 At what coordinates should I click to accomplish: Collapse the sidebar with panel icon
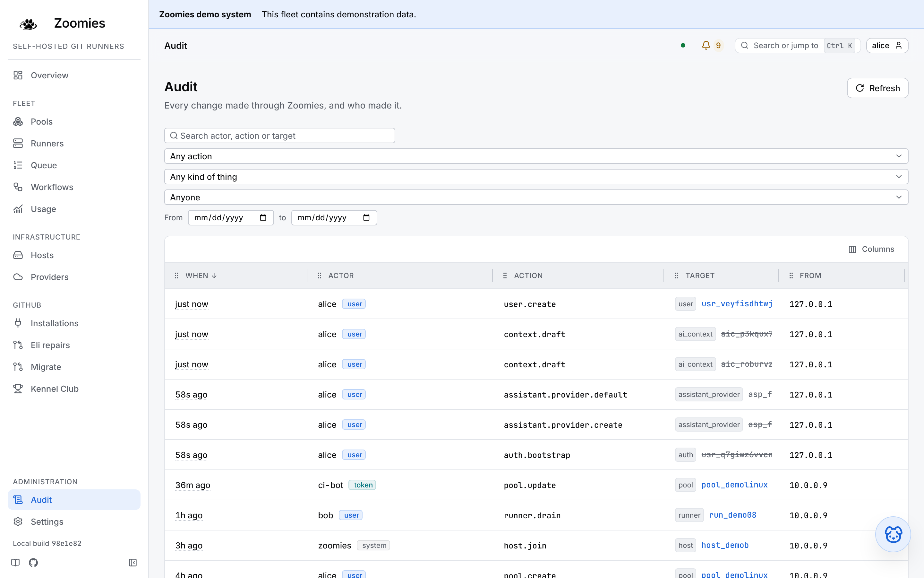(x=133, y=562)
